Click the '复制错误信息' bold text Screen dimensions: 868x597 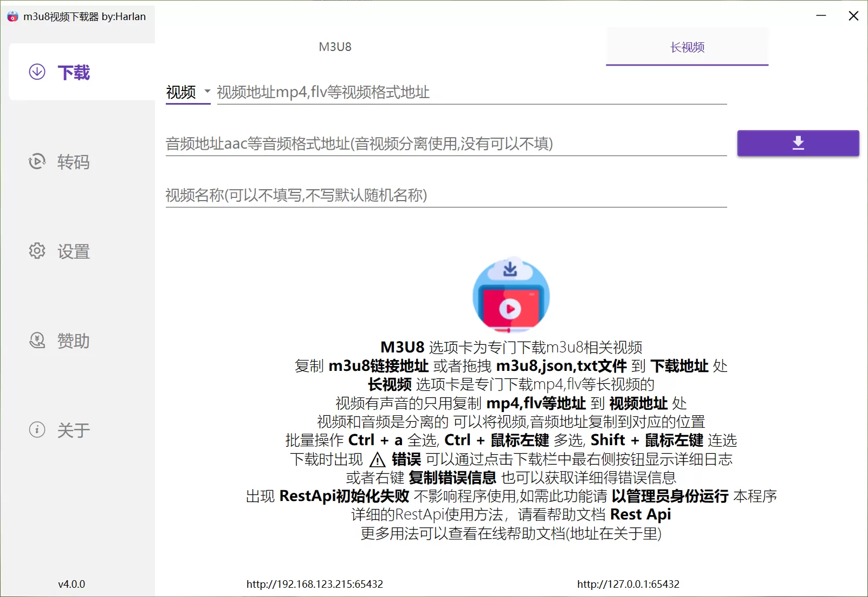452,478
